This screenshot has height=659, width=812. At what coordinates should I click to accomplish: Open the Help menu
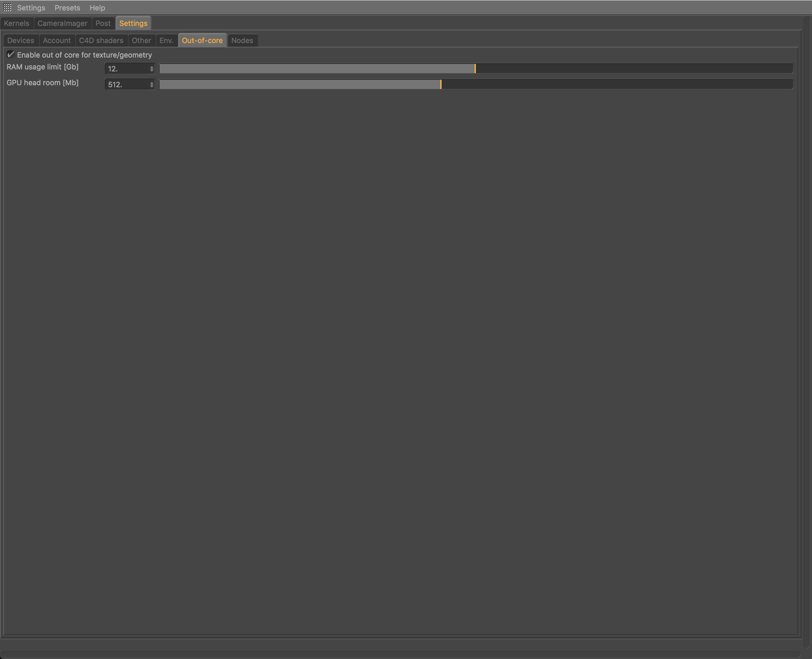click(x=97, y=8)
